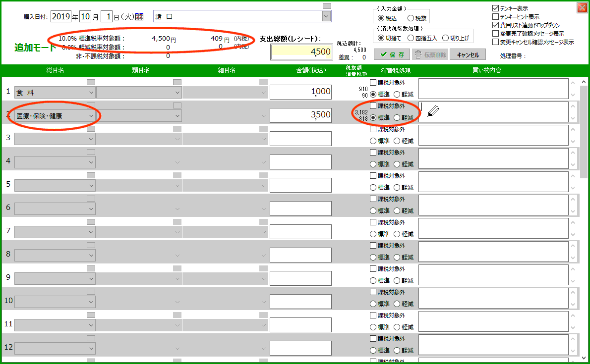This screenshot has height=364, width=590.
Task: Close the entry window with the red X
Action: point(582,7)
